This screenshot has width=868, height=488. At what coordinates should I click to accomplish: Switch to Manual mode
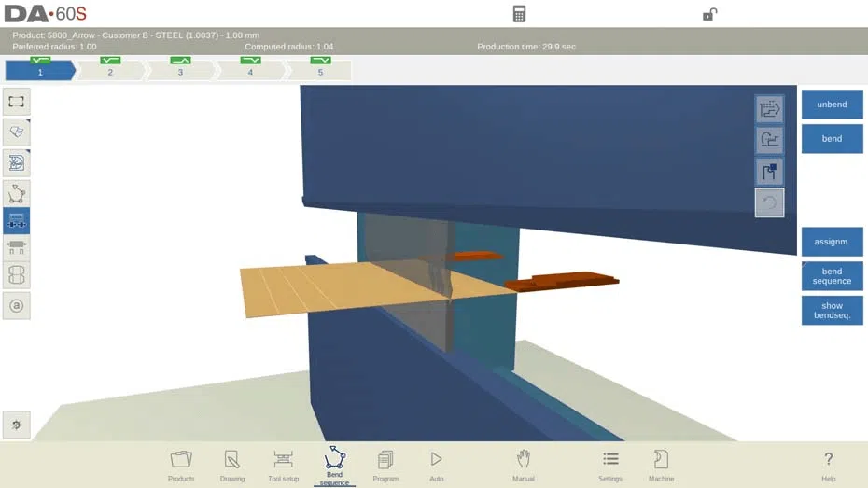523,466
